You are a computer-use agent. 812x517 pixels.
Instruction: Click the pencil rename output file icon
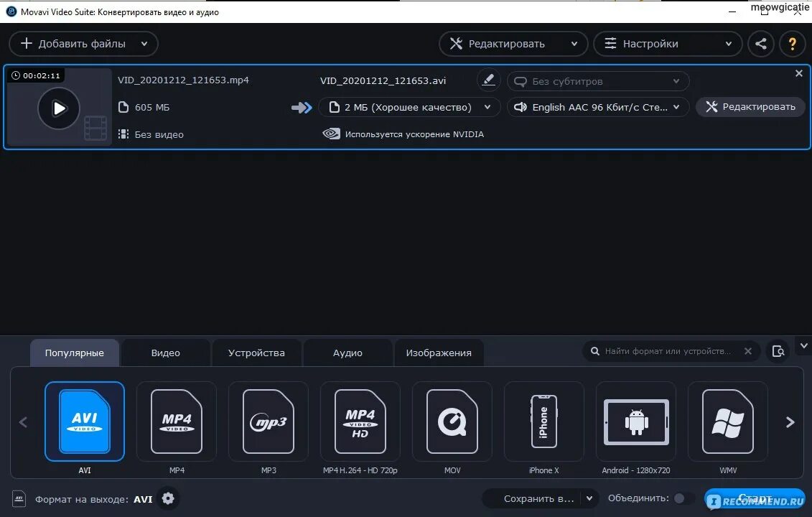[x=488, y=80]
